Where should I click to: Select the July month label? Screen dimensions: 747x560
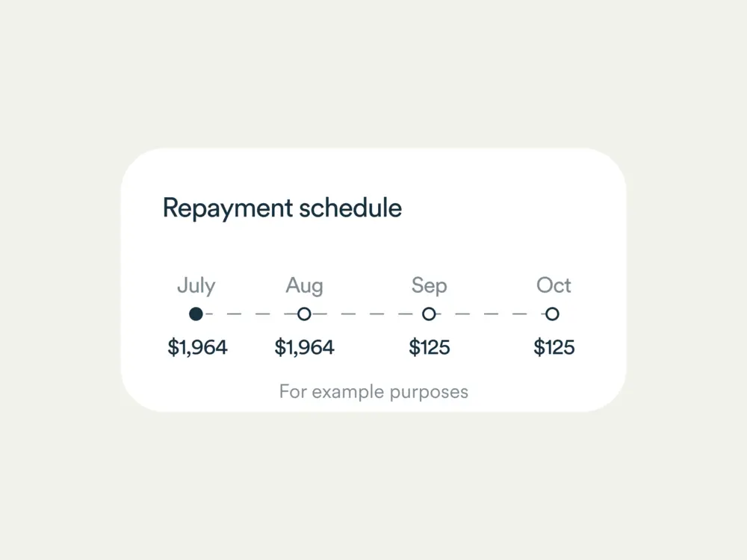click(196, 285)
